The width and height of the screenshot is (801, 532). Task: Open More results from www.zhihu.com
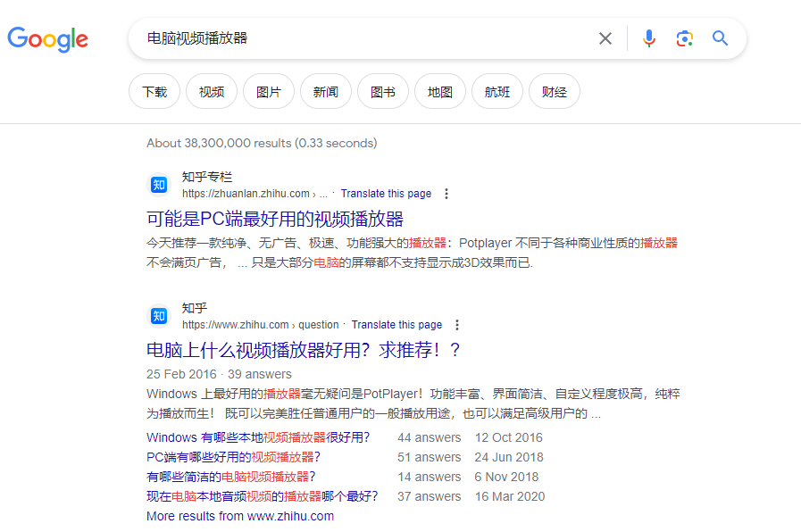click(240, 516)
